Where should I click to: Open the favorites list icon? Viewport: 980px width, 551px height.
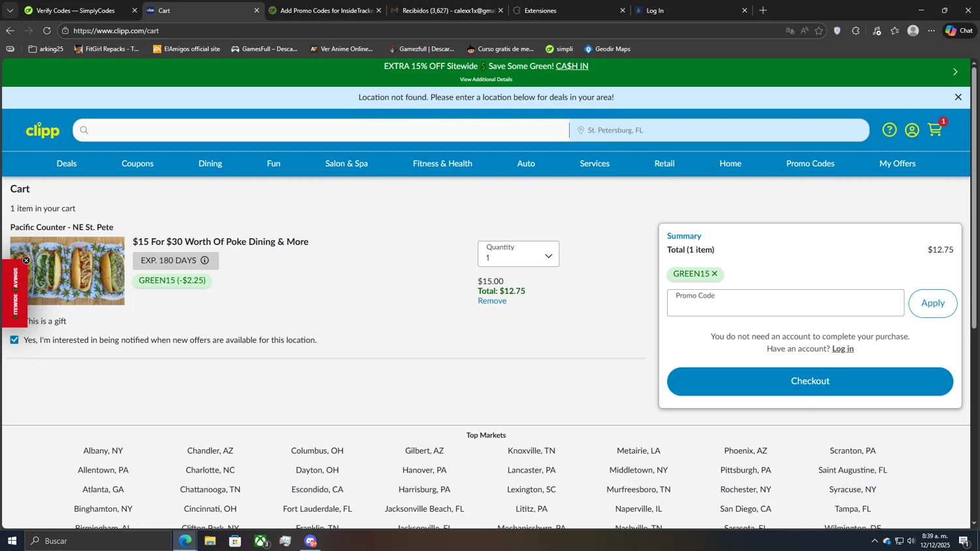pyautogui.click(x=894, y=31)
